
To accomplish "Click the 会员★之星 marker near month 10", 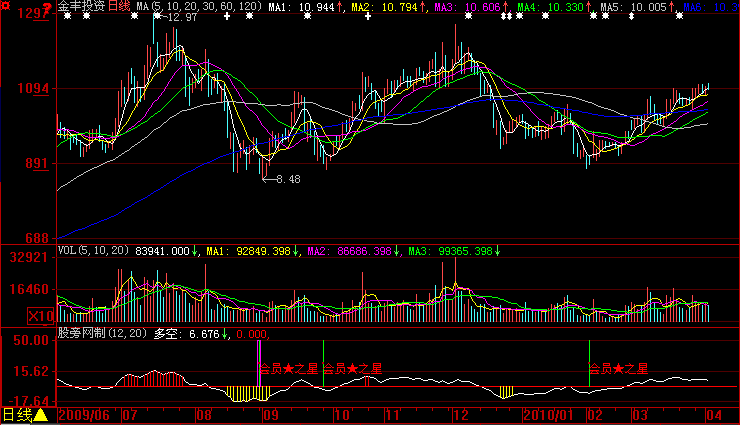I will coord(352,369).
